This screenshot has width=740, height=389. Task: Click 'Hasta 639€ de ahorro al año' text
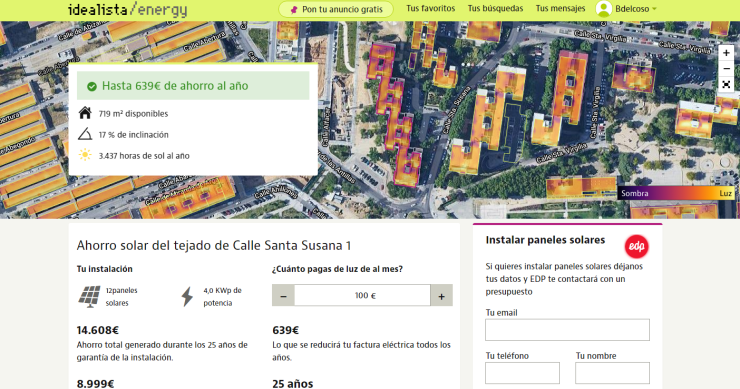tap(175, 86)
